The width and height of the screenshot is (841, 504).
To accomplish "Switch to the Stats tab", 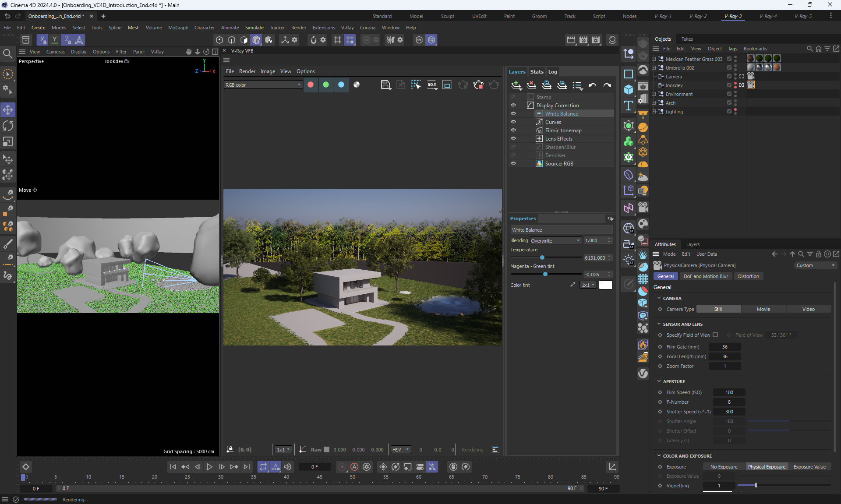I will 537,72.
